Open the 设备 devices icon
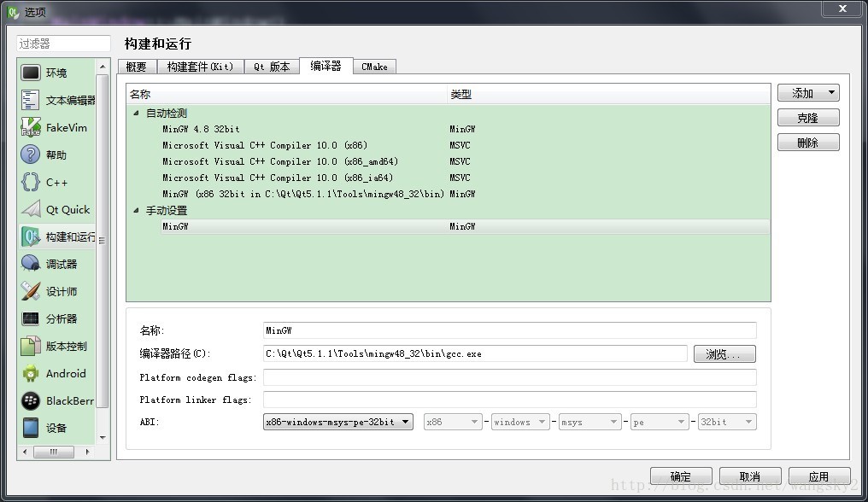The width and height of the screenshot is (868, 502). [31, 428]
